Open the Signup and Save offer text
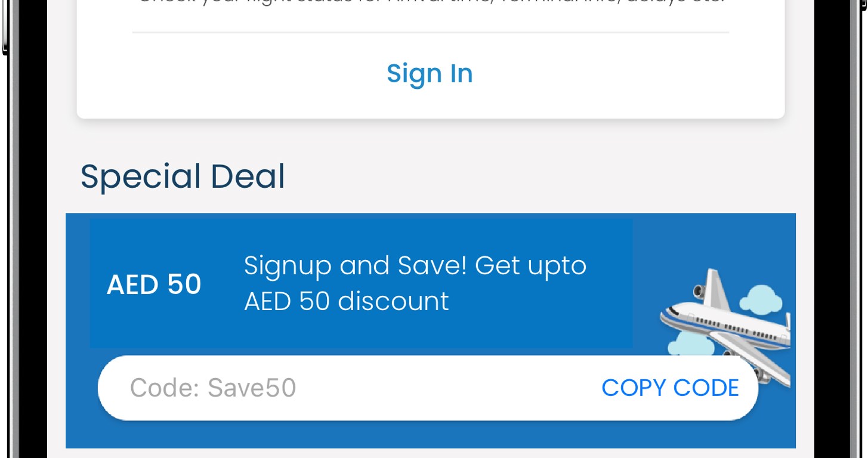 coord(415,283)
